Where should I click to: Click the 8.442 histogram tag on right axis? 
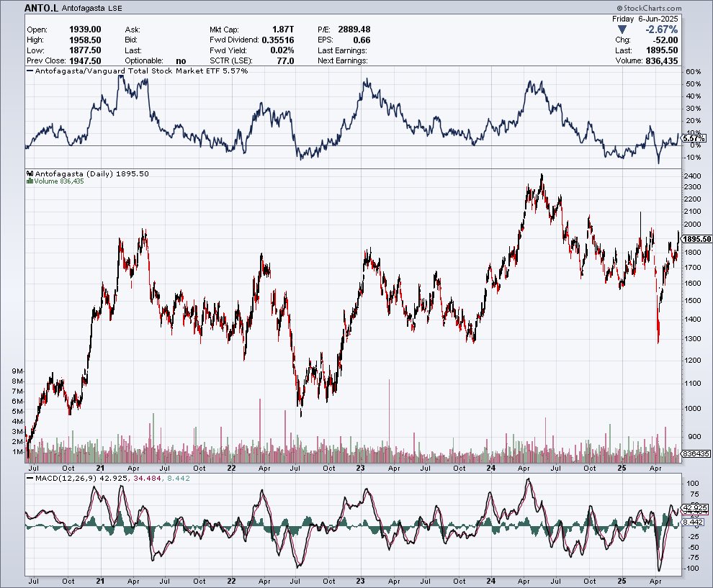click(693, 523)
